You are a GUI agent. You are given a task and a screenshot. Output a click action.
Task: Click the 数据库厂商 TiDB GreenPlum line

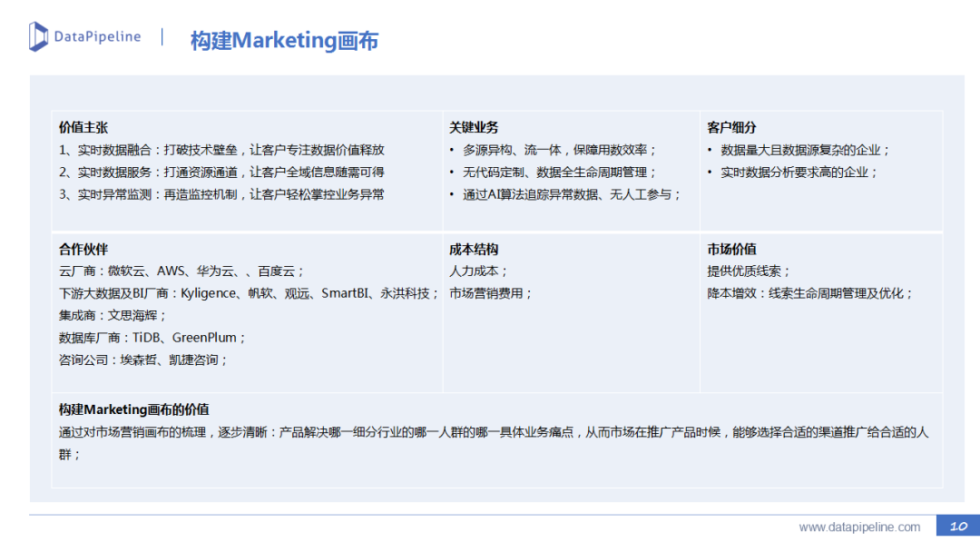point(152,338)
